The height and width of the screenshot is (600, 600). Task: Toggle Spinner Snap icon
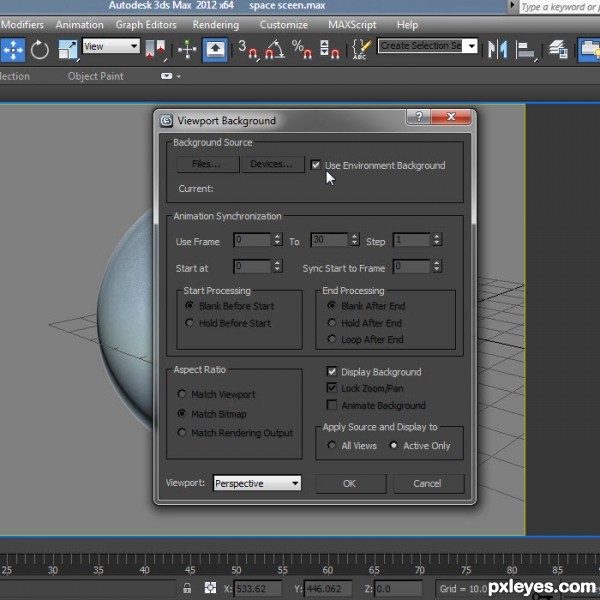tap(329, 50)
